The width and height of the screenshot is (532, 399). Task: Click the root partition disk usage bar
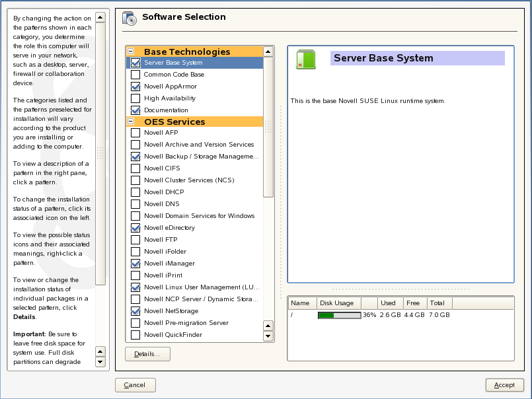pos(339,315)
